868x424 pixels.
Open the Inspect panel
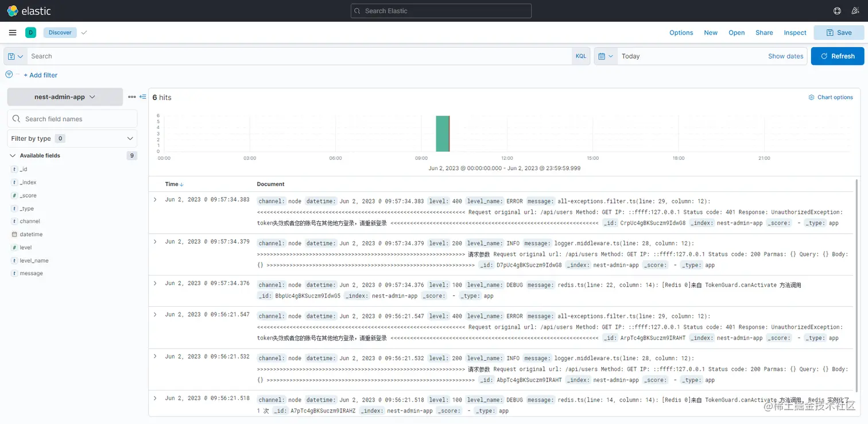795,33
